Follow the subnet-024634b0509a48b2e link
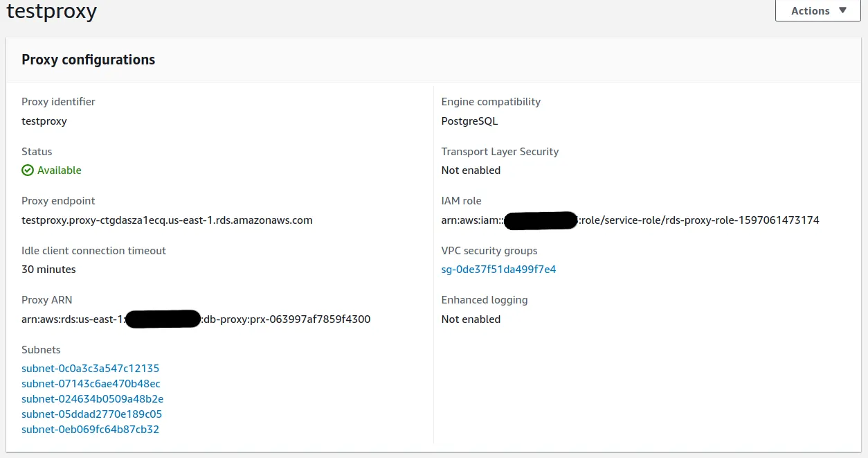Screen dimensions: 868x458 pyautogui.click(x=92, y=399)
